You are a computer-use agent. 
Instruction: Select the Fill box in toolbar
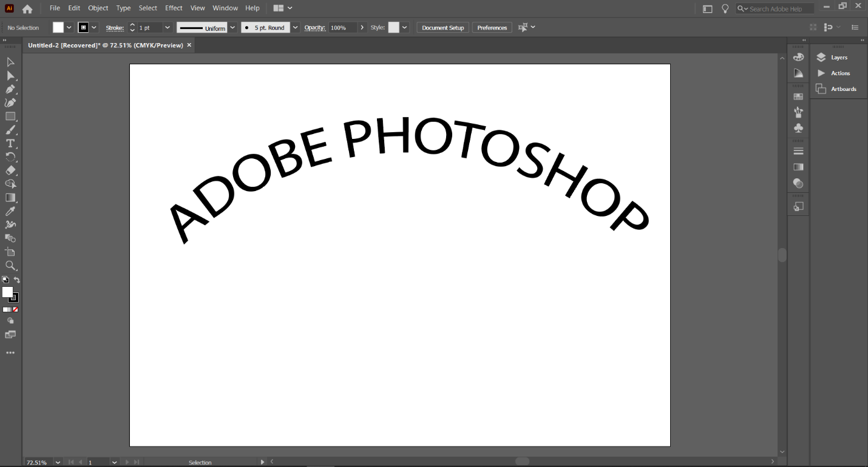7,292
